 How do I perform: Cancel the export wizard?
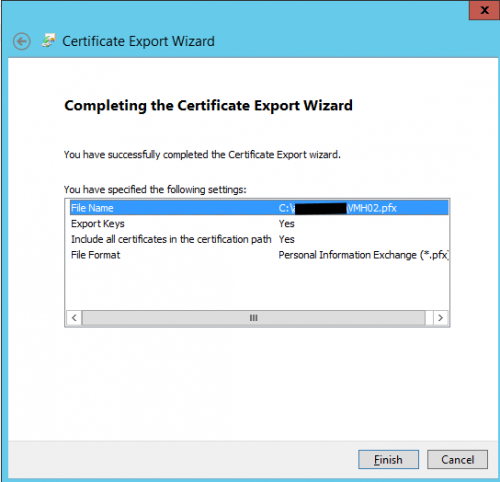click(457, 460)
